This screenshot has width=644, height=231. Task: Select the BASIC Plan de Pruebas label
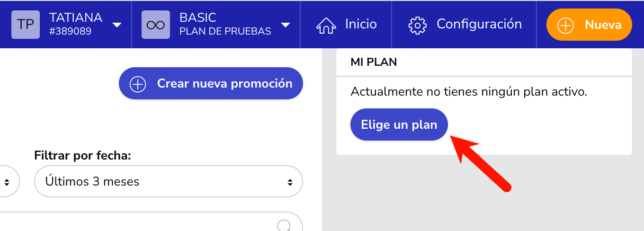click(x=225, y=25)
